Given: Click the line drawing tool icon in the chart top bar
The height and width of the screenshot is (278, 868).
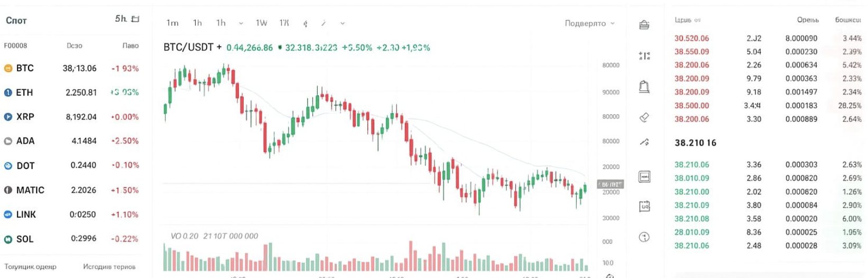Looking at the screenshot, I should pyautogui.click(x=324, y=23).
